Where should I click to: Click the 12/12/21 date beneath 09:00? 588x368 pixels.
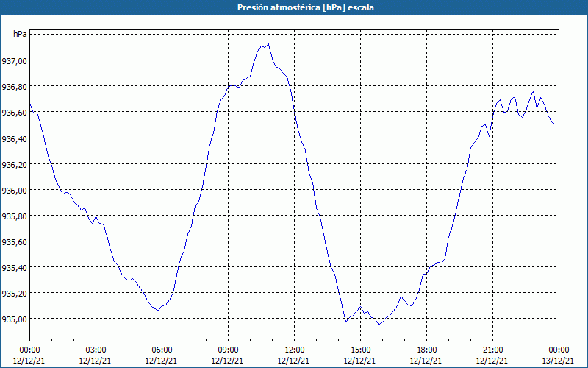tap(228, 361)
